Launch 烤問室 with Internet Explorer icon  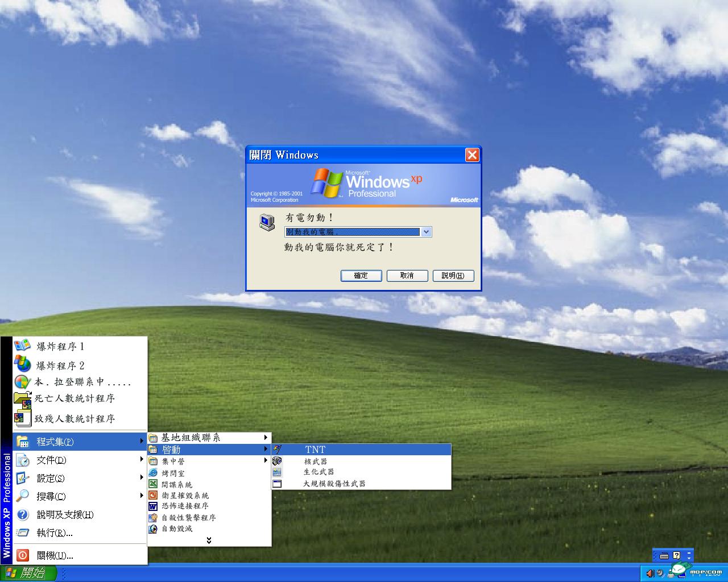(x=209, y=473)
